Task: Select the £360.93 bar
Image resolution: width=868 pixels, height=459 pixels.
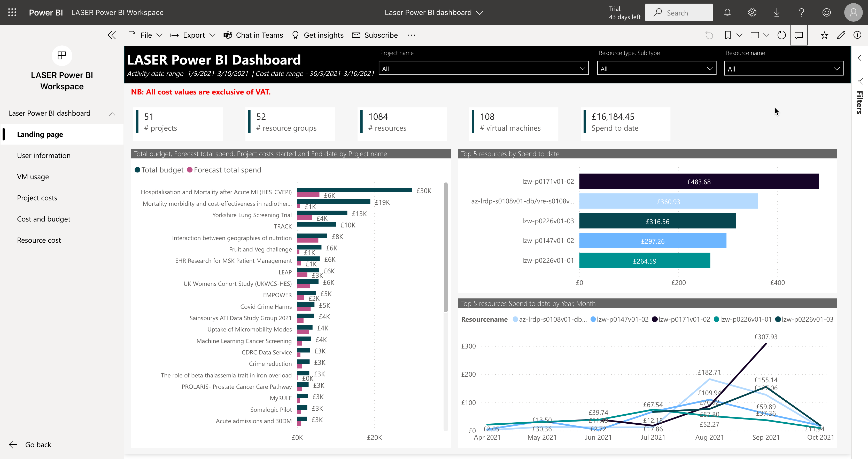Action: click(669, 201)
